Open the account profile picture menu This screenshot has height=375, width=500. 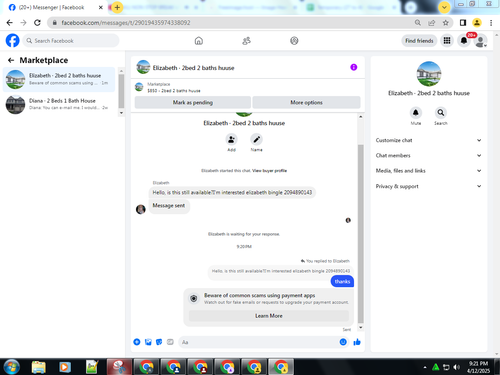[481, 41]
